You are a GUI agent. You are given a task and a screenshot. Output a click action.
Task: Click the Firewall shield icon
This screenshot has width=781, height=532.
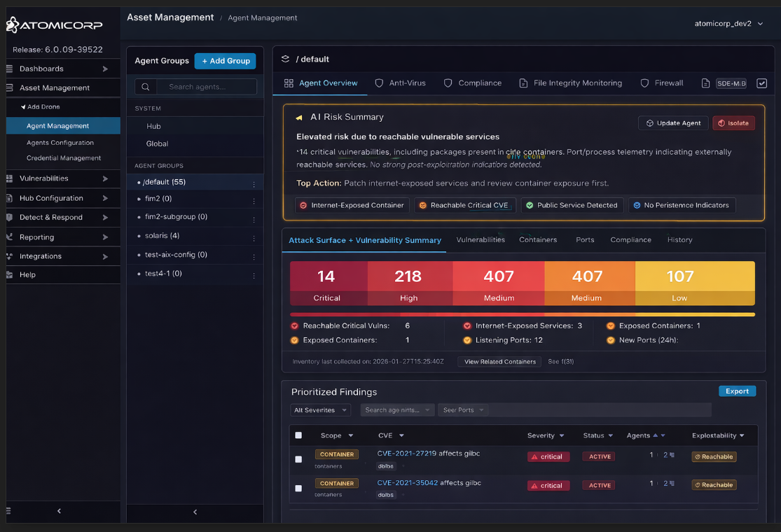[x=644, y=83]
